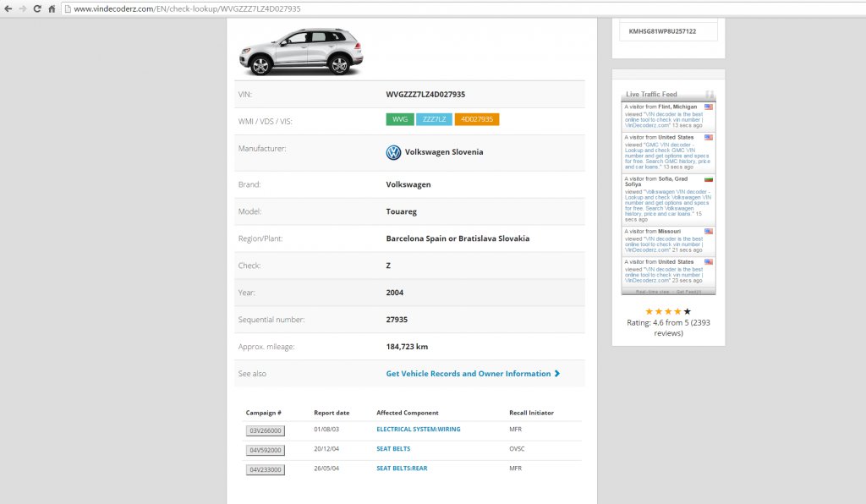866x504 pixels.
Task: Click the green WVG WMI badge
Action: (x=400, y=119)
